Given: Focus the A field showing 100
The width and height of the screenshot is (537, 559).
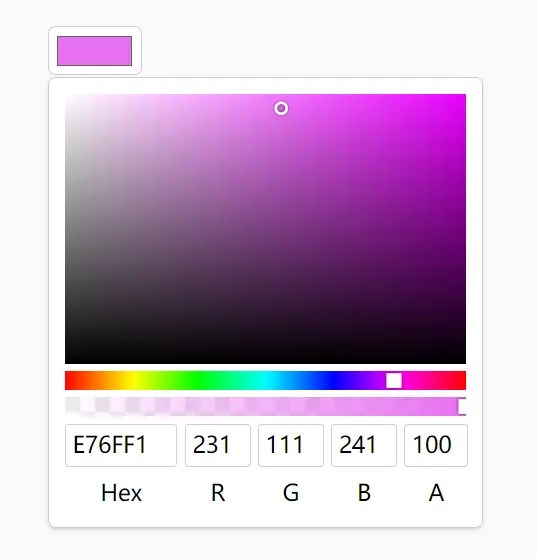Looking at the screenshot, I should (436, 445).
